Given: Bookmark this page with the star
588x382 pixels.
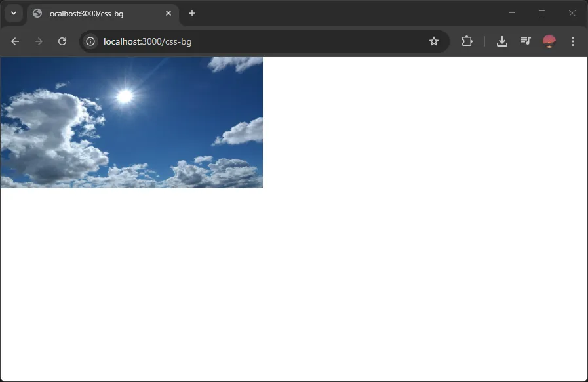Looking at the screenshot, I should point(434,41).
